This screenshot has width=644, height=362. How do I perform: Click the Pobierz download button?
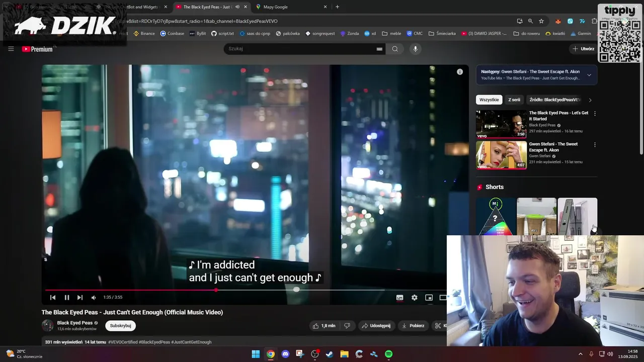(x=413, y=326)
